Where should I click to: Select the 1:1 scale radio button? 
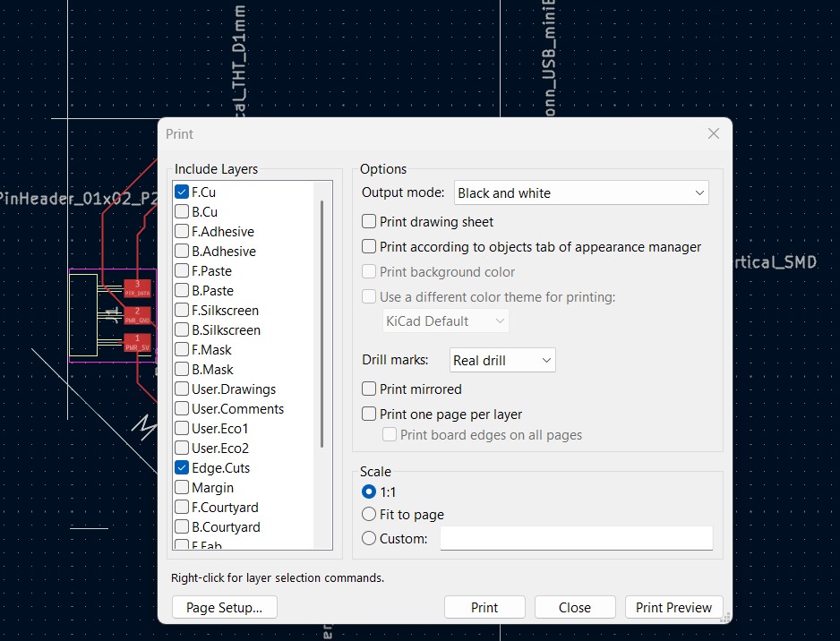369,491
